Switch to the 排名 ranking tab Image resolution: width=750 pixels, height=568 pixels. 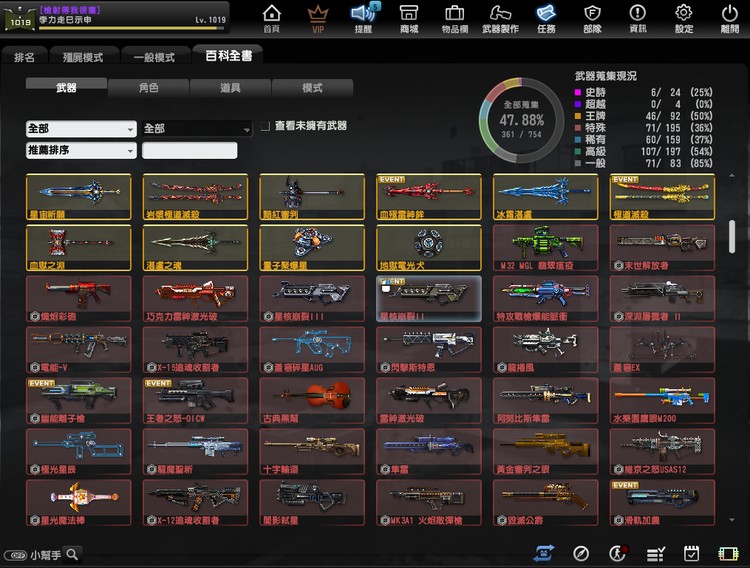pyautogui.click(x=24, y=57)
